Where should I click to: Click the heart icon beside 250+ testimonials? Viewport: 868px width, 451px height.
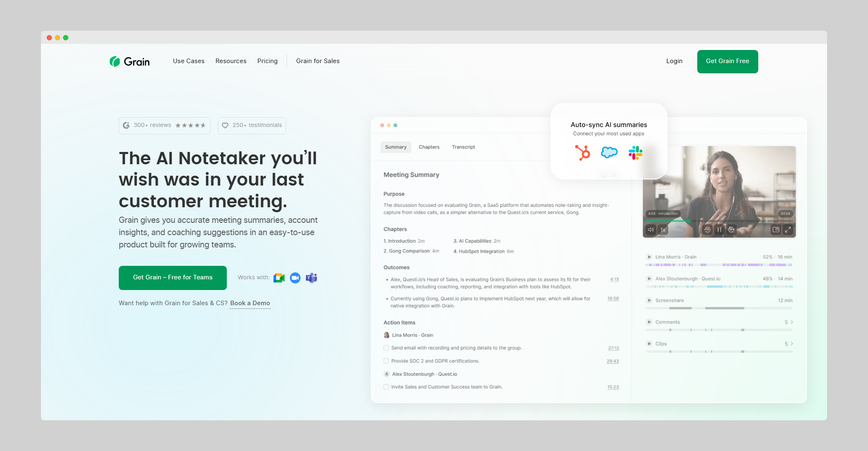225,125
